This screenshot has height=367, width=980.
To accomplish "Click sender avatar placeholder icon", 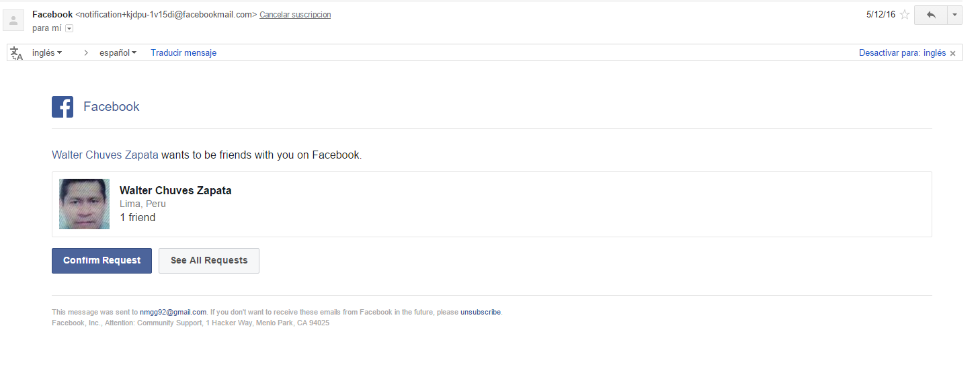I will [13, 20].
